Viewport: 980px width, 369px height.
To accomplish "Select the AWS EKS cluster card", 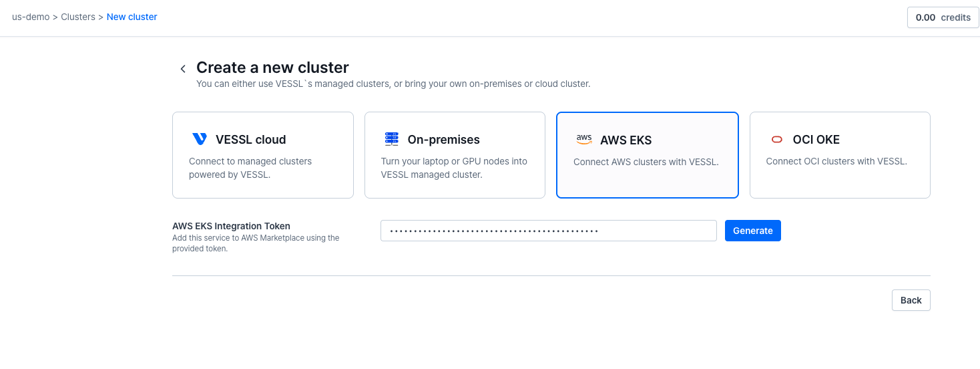I will pos(648,155).
